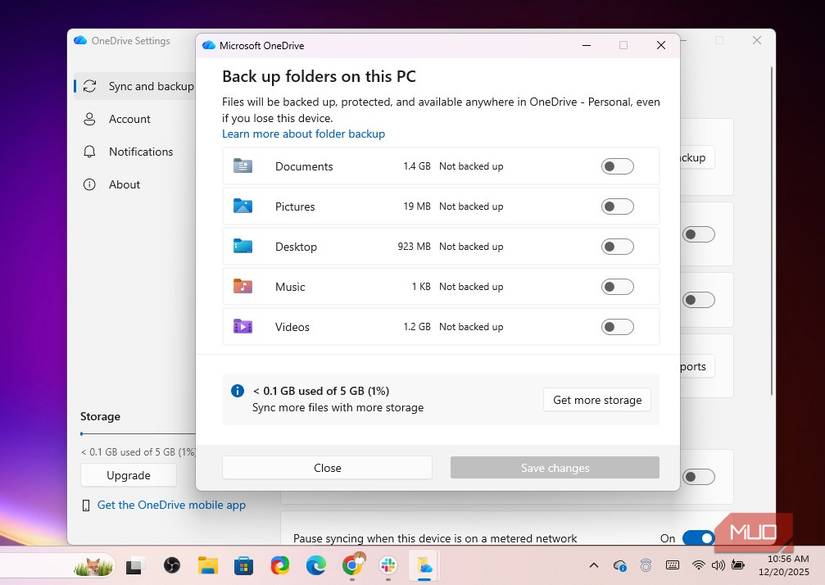The width and height of the screenshot is (825, 585).
Task: Select the Sync and backup sidebar icon
Action: (x=92, y=86)
